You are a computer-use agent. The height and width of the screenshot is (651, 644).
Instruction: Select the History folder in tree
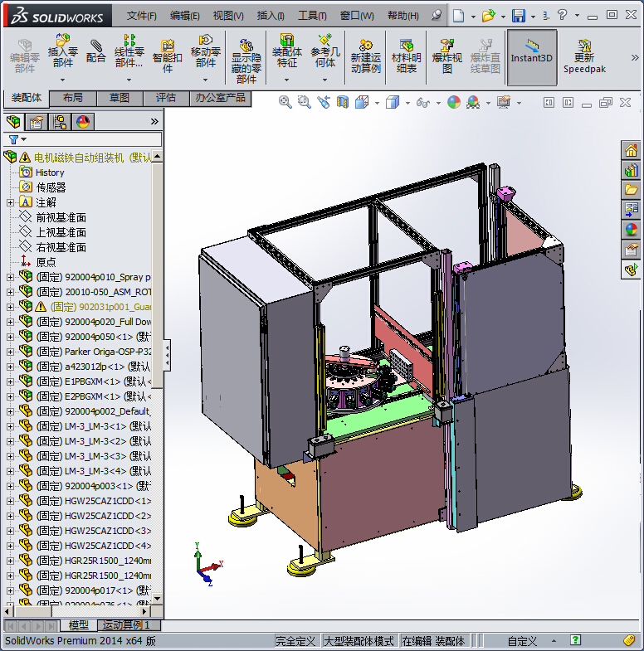pyautogui.click(x=50, y=172)
